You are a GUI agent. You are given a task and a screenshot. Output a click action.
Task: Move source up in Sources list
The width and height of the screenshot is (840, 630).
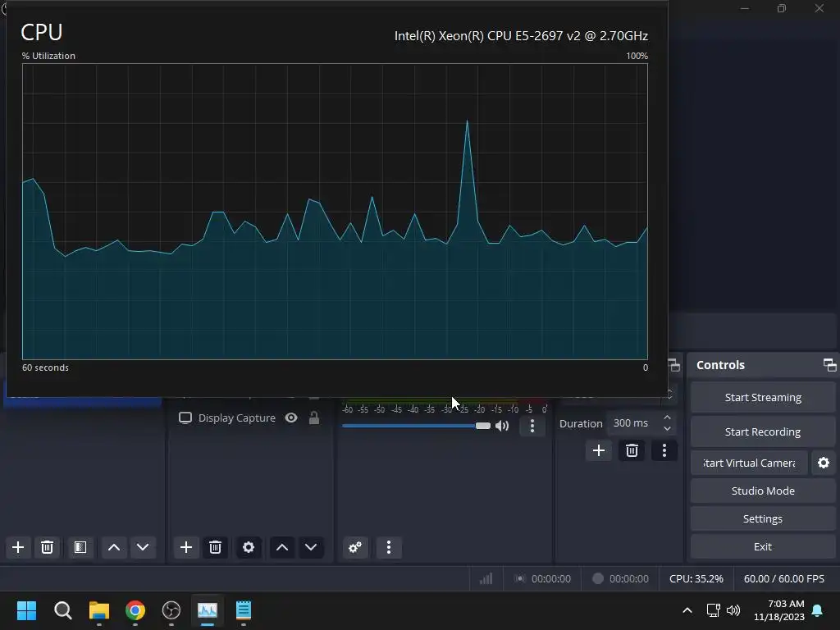coord(282,547)
